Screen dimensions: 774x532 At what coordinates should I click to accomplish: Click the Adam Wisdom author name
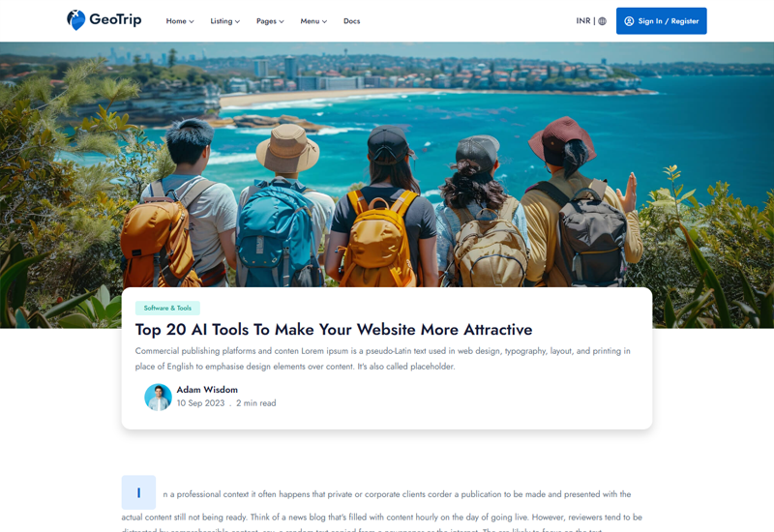coord(207,390)
